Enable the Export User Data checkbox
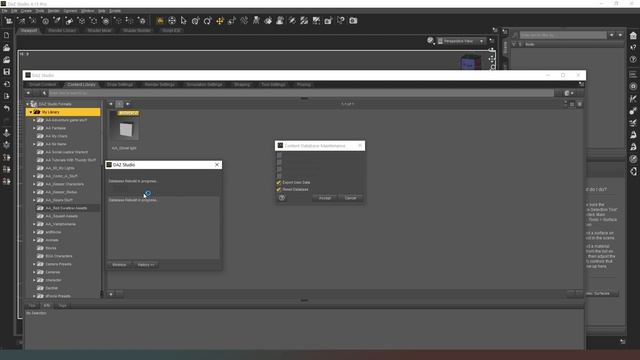640x360 pixels. tap(279, 182)
